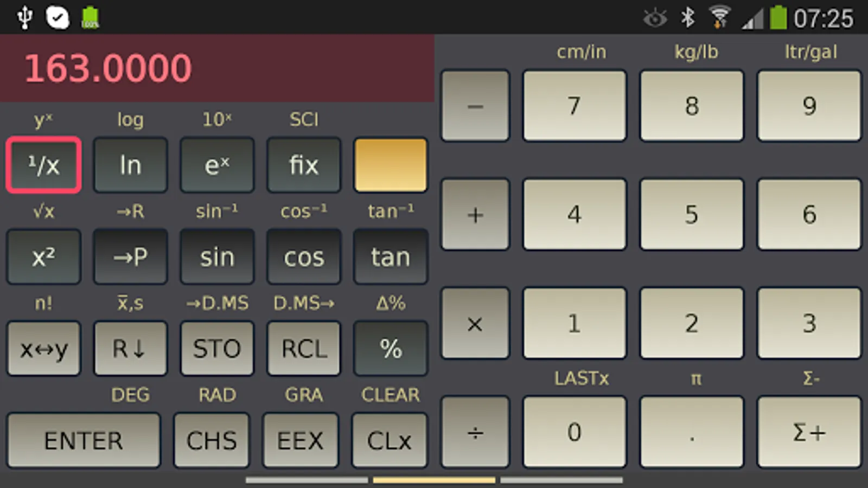
Task: Tap the cos key
Action: [x=304, y=256]
